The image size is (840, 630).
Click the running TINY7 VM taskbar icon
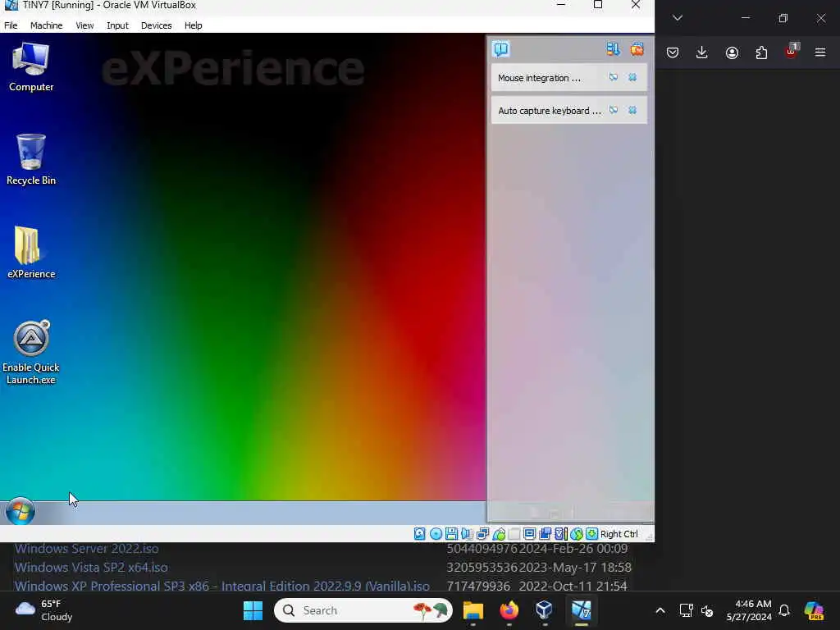pyautogui.click(x=582, y=610)
